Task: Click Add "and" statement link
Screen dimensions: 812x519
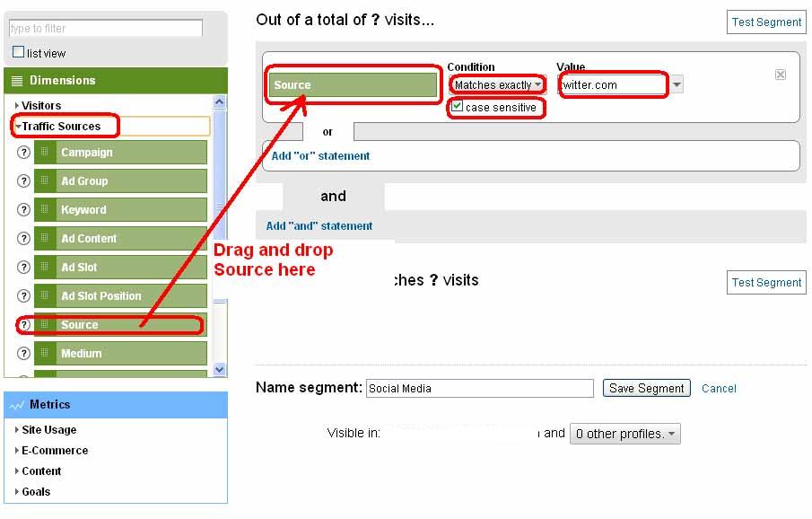Action: point(319,226)
